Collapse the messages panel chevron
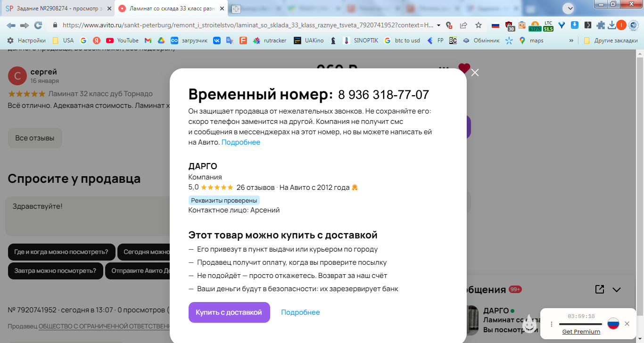This screenshot has height=343, width=644. click(616, 290)
